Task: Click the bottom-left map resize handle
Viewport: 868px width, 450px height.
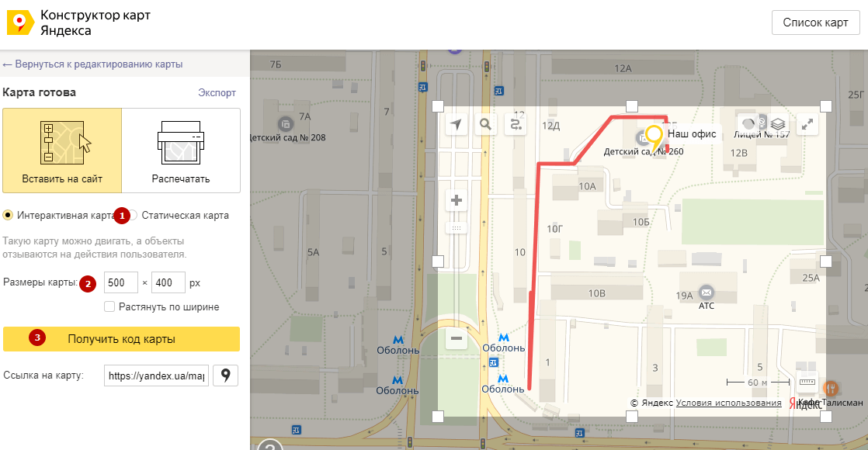Action: point(438,416)
